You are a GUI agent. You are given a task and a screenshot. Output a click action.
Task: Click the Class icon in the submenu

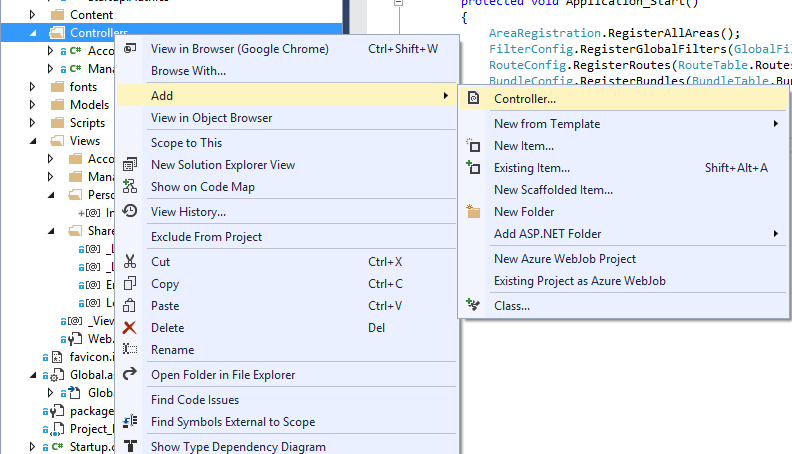pos(473,305)
